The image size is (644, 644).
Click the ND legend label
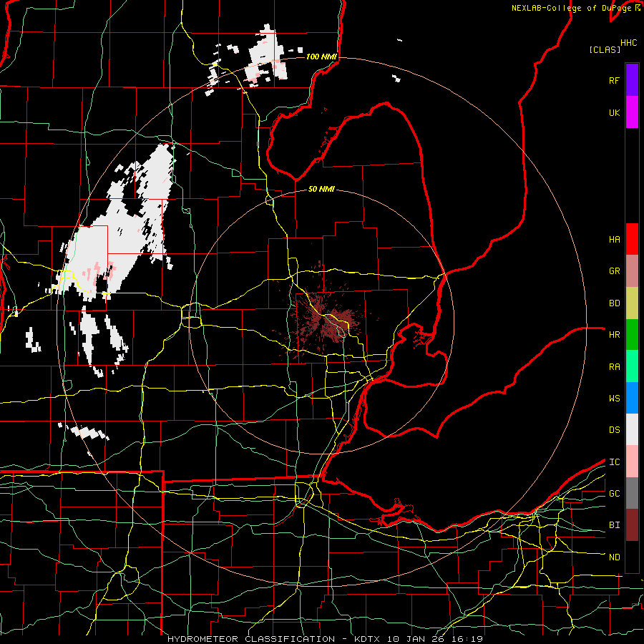614,557
